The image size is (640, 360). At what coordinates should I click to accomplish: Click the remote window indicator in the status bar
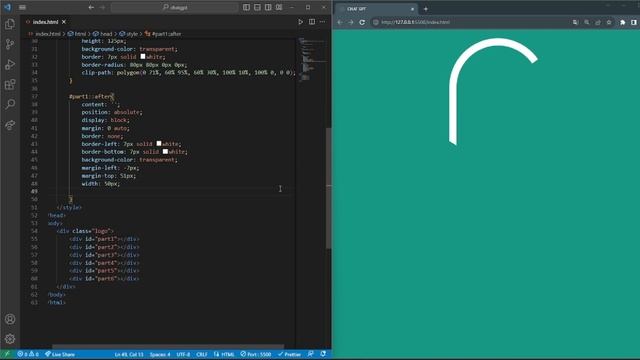7,354
